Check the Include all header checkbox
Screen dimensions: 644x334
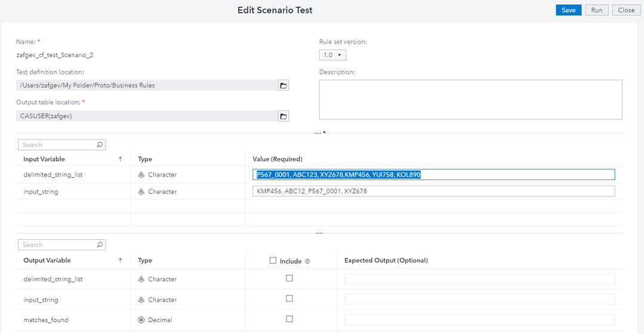tap(273, 261)
